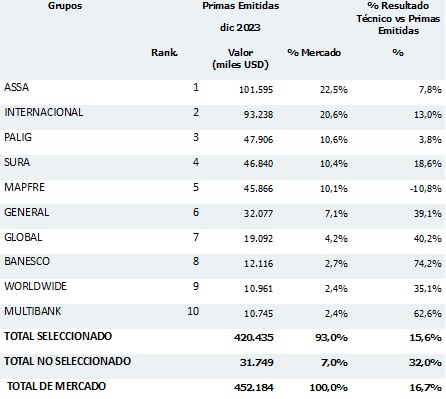Select MULTIBANK rank number 10
This screenshot has width=446, height=399.
click(193, 311)
